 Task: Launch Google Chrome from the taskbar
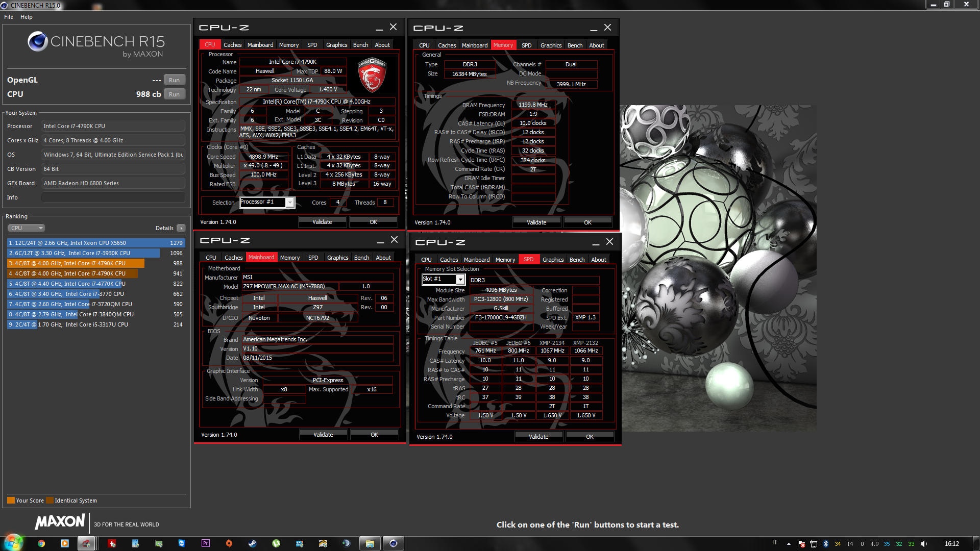[41, 543]
